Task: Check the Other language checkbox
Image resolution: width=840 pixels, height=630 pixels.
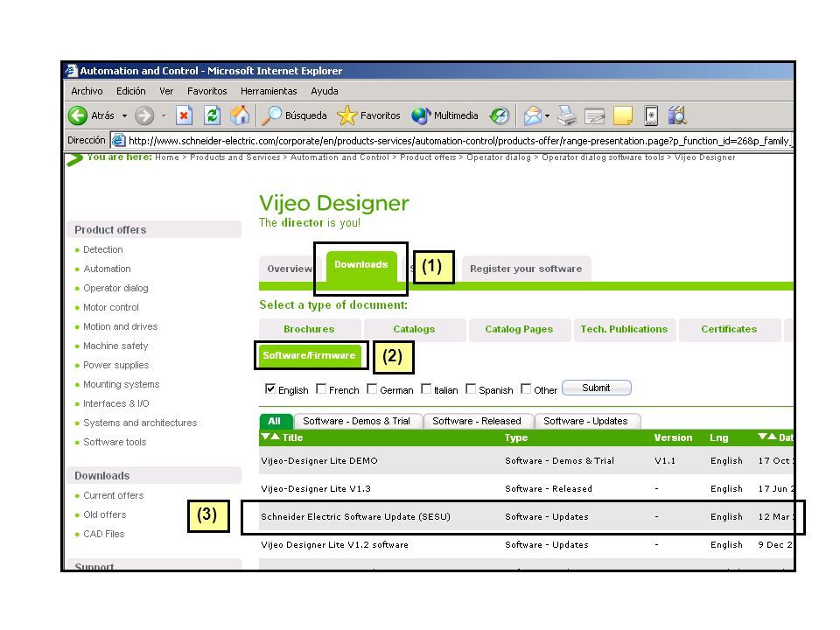Action: click(x=526, y=388)
